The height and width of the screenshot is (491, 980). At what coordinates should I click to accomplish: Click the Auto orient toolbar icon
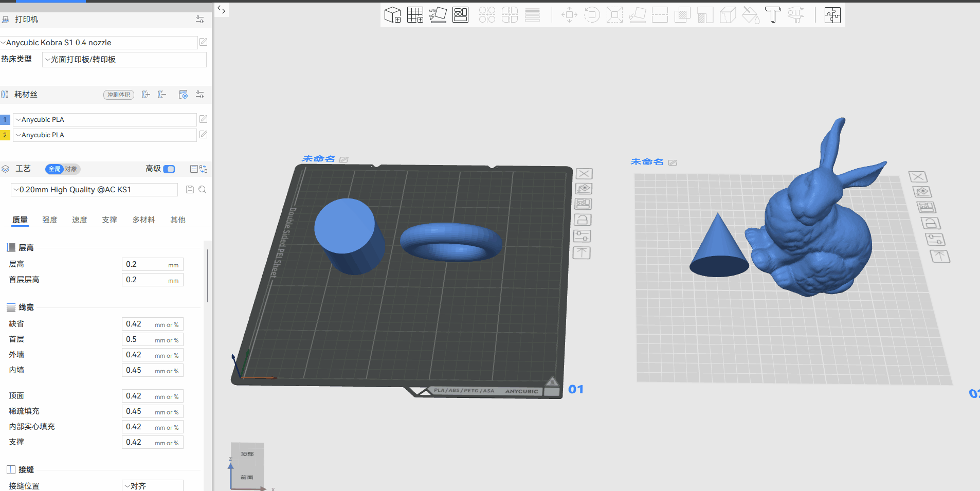click(438, 15)
